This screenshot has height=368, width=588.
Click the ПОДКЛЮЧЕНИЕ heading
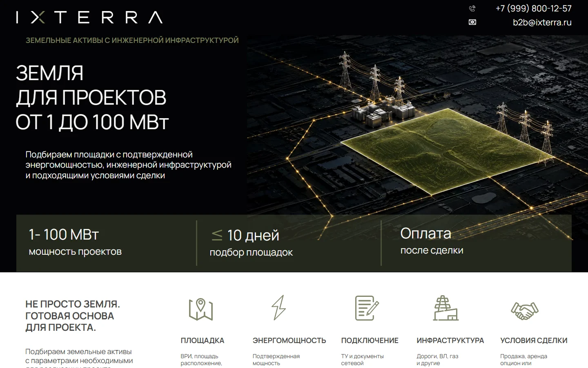click(x=370, y=341)
